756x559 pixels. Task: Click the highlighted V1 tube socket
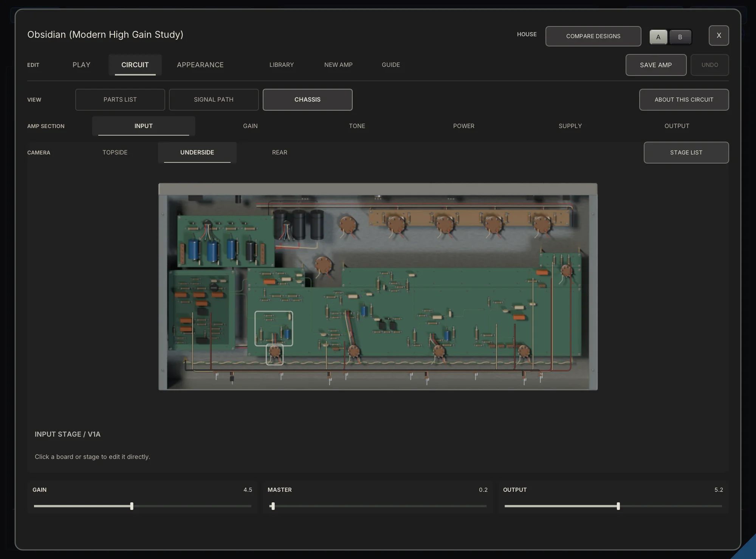point(275,355)
